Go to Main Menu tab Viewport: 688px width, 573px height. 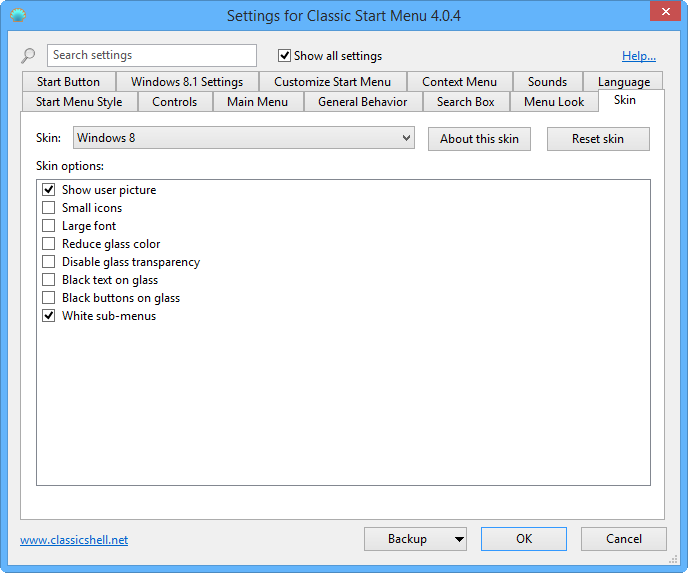[x=258, y=102]
